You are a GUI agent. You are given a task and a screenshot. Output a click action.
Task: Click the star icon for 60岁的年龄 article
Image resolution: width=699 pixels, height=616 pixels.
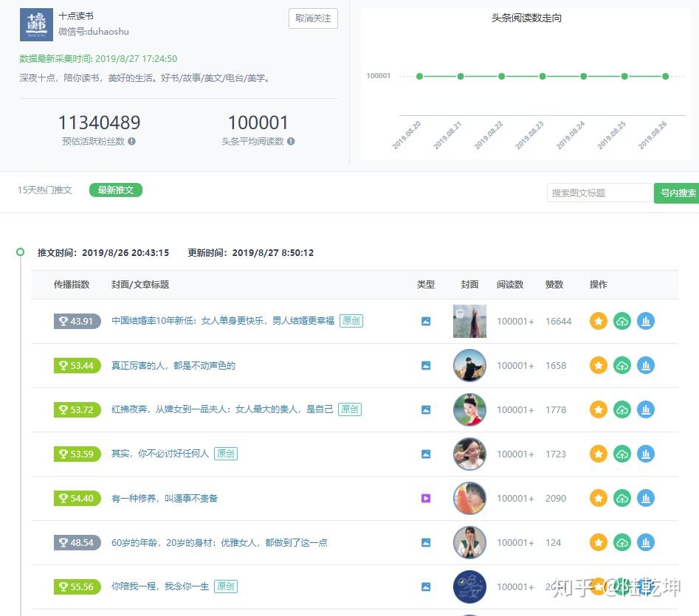pyautogui.click(x=599, y=542)
